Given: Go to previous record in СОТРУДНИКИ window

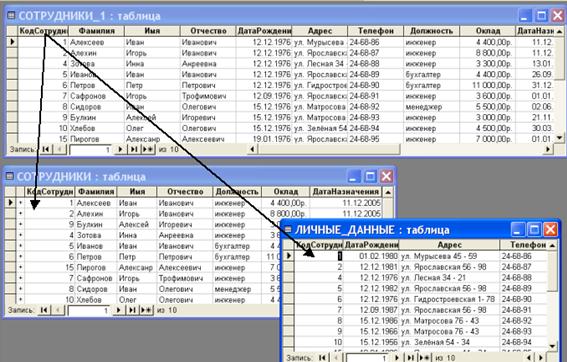Looking at the screenshot, I should click(58, 310).
